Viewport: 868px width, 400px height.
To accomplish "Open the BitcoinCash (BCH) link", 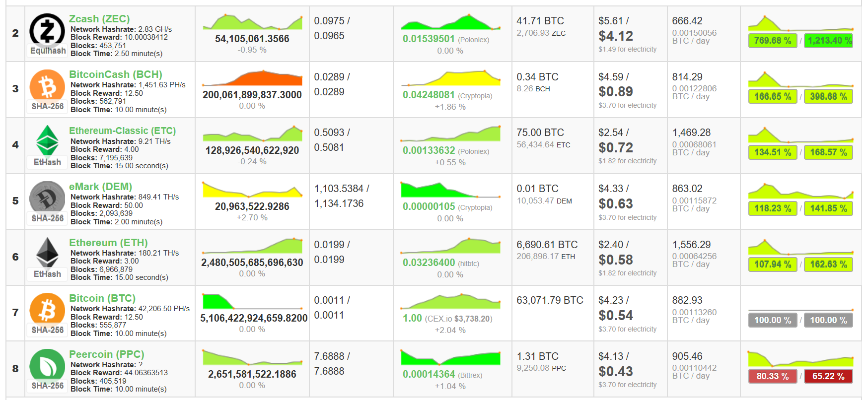I will coord(115,74).
